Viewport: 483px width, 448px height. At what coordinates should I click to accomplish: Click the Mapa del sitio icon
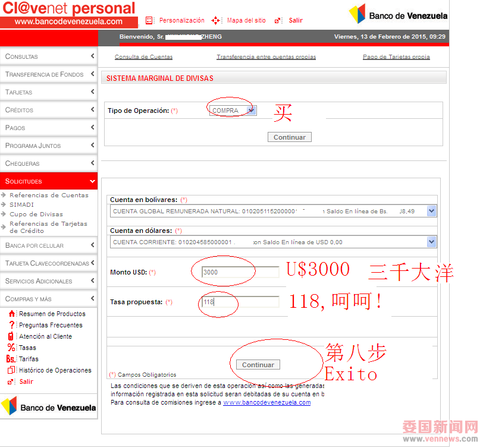tap(215, 21)
